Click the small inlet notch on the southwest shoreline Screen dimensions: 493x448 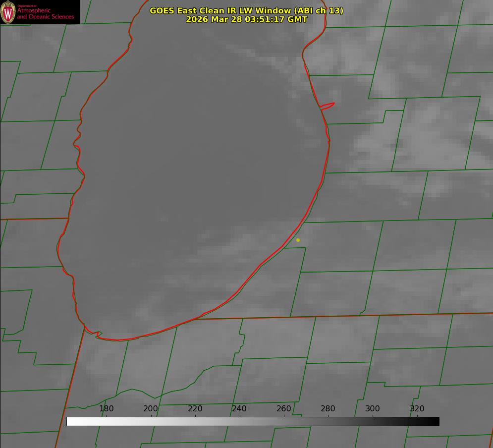[x=98, y=335]
